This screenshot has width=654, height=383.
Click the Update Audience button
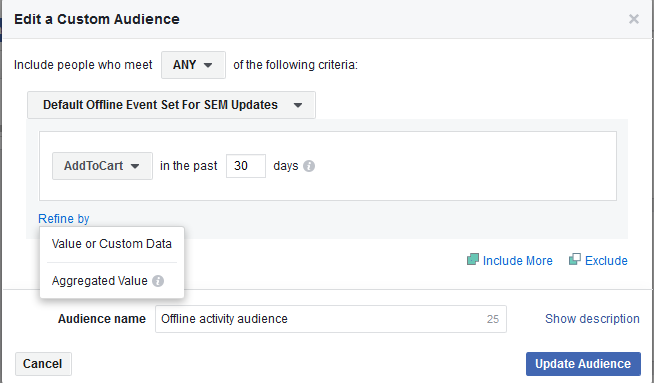(x=583, y=364)
